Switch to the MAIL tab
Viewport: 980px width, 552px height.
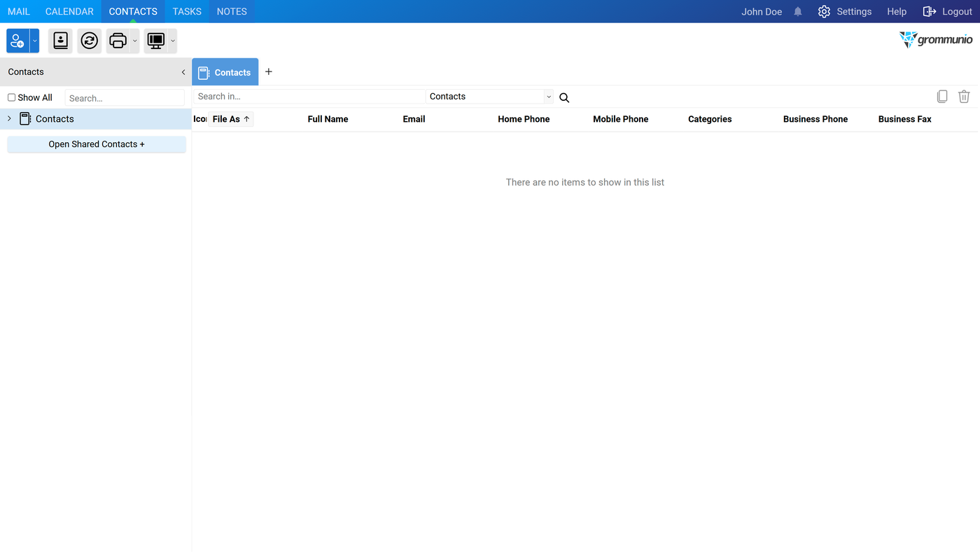tap(19, 12)
